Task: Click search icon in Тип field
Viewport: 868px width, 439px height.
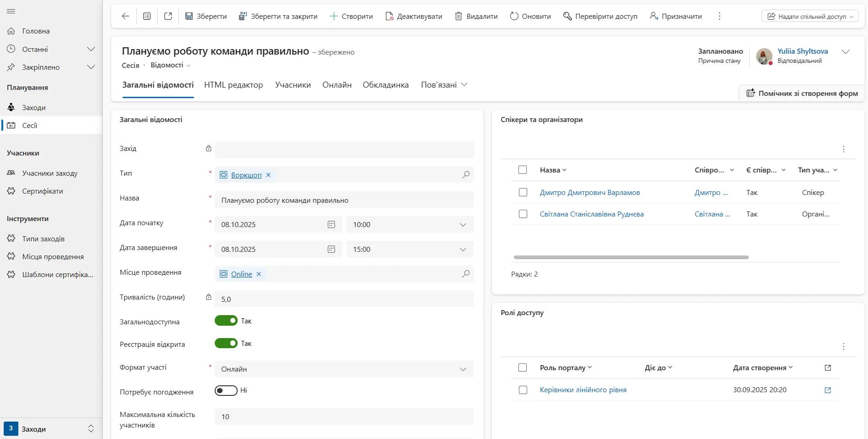Action: pos(466,175)
